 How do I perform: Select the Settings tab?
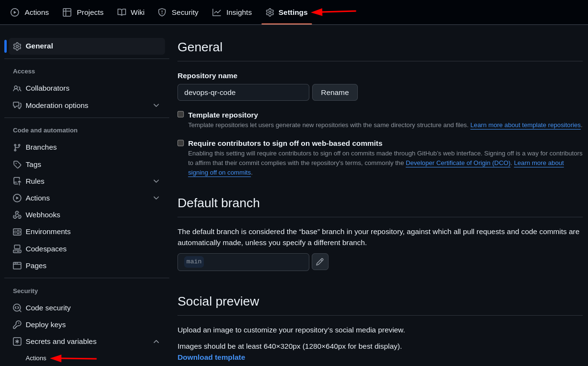click(x=287, y=12)
